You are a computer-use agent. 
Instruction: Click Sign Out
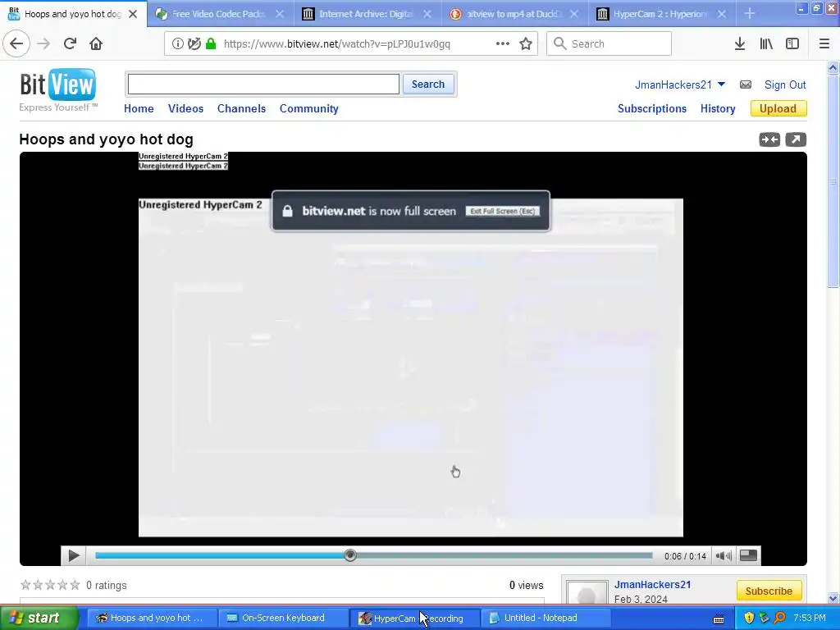pyautogui.click(x=785, y=84)
